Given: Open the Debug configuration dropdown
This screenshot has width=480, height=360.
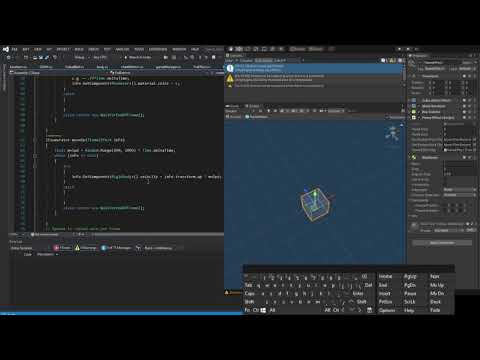Looking at the screenshot, I should pyautogui.click(x=82, y=57).
